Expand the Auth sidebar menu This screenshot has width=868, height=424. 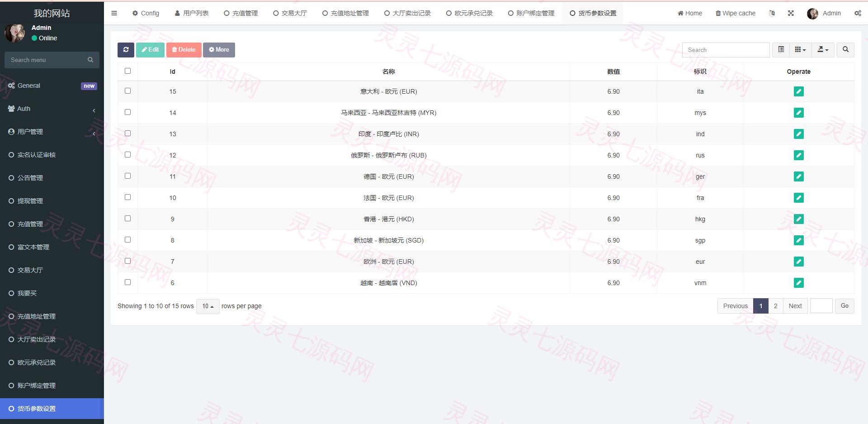tap(52, 109)
